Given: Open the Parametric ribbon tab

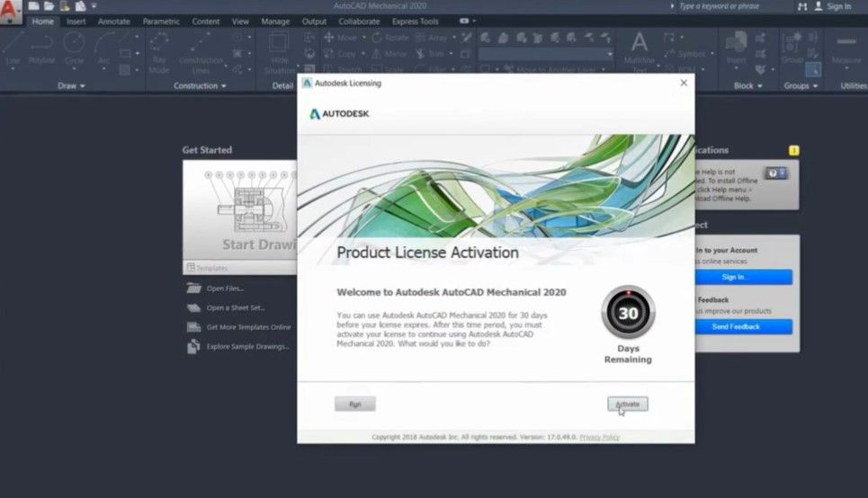Looking at the screenshot, I should click(x=161, y=22).
